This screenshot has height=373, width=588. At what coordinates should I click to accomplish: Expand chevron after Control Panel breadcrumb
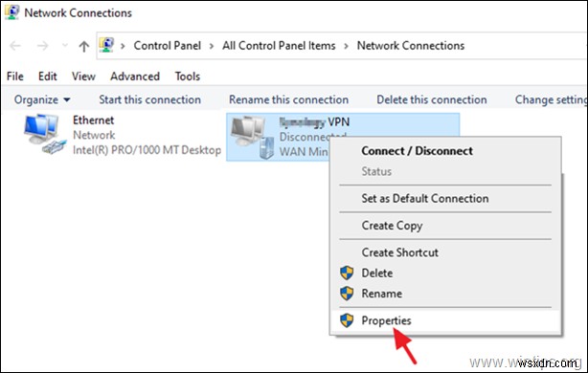[x=212, y=46]
